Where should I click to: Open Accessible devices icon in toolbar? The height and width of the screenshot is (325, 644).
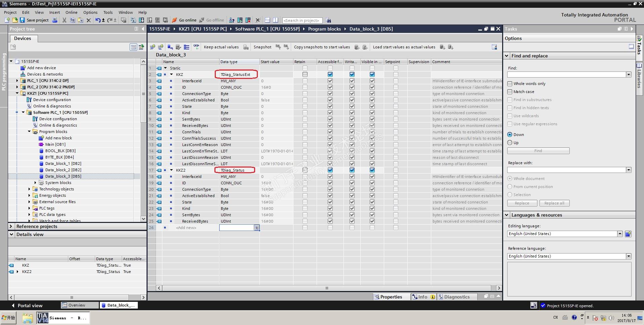click(x=232, y=20)
